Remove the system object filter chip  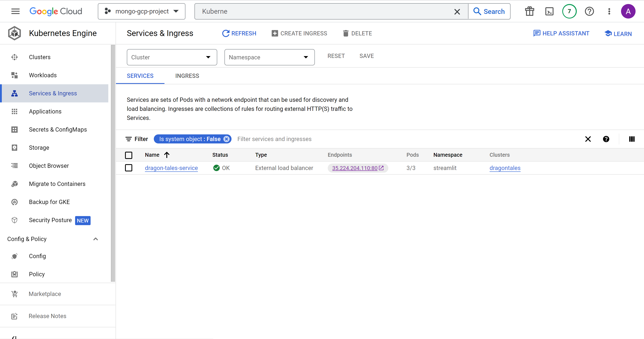[226, 139]
